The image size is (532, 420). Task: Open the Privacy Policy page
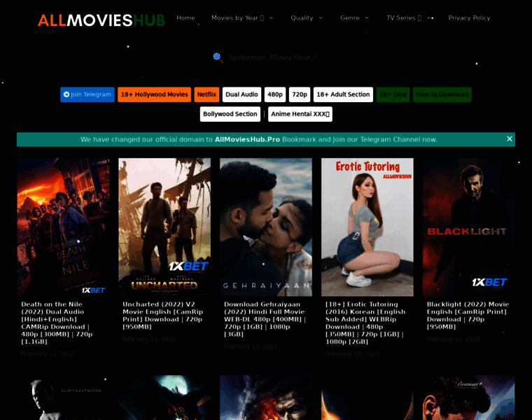469,17
